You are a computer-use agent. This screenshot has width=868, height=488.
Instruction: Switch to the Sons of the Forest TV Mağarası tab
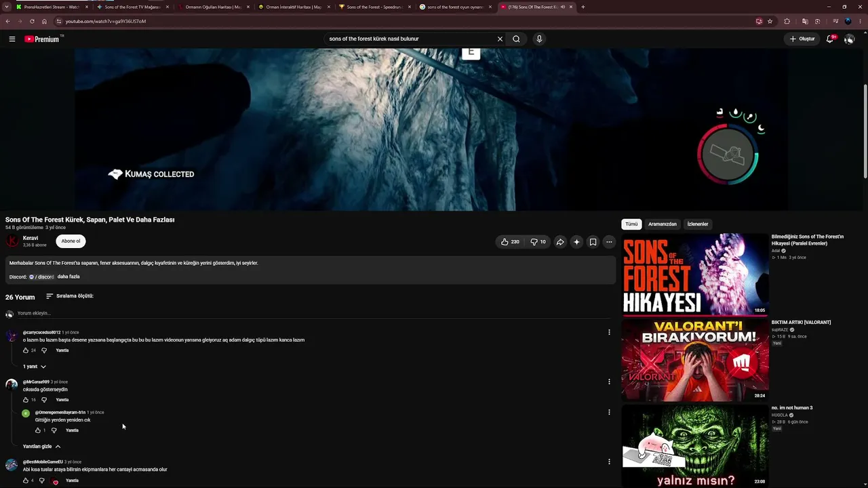pos(132,7)
